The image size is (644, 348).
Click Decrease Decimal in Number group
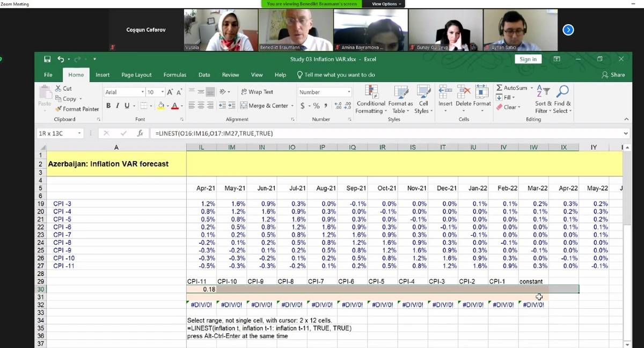pos(347,106)
